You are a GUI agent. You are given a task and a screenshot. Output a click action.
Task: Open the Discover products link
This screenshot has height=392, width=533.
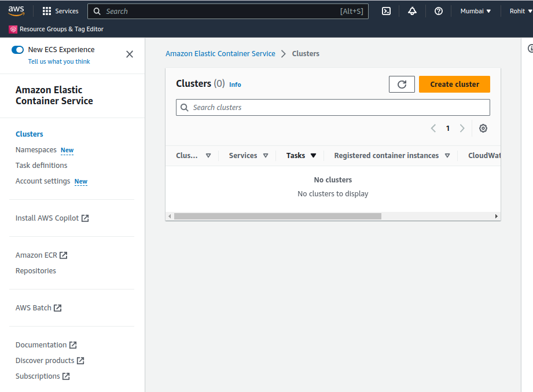45,360
